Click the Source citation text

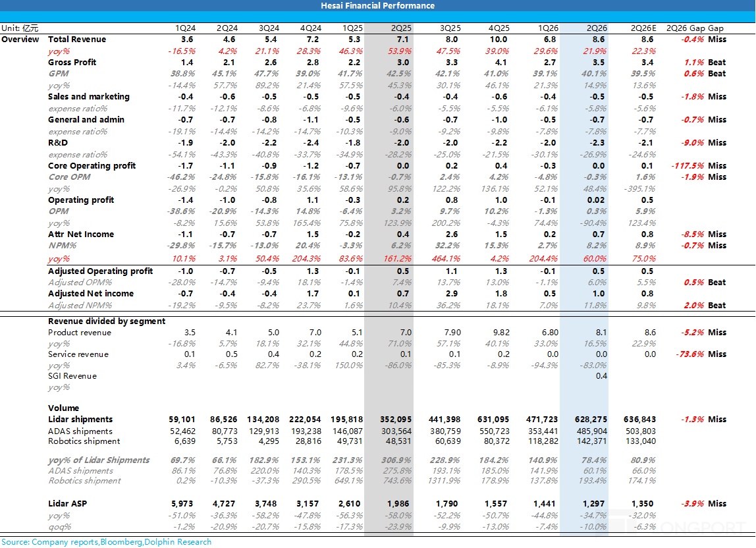click(107, 542)
